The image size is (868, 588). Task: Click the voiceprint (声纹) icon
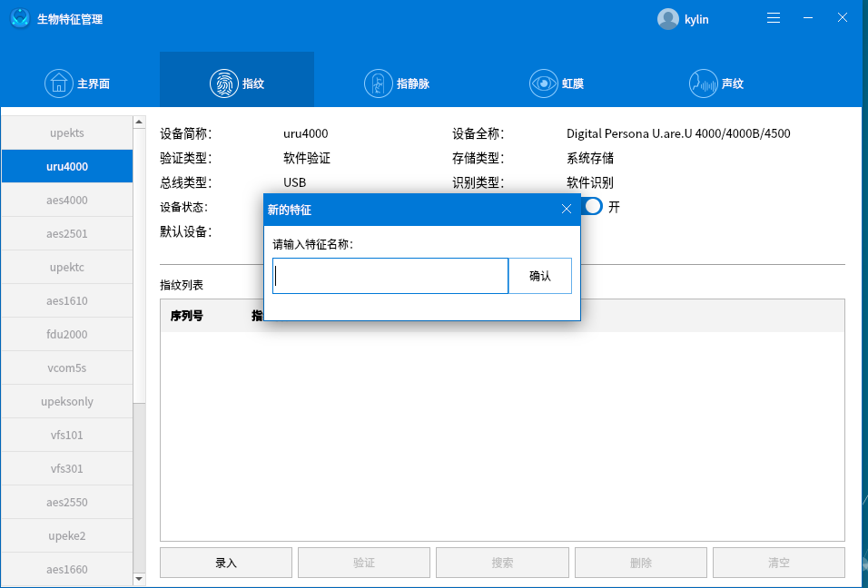[x=703, y=83]
